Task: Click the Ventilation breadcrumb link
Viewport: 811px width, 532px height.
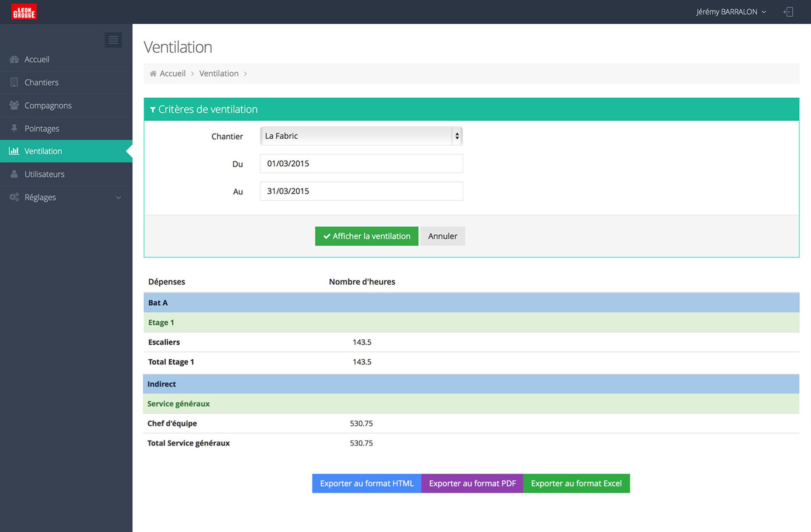Action: [x=219, y=73]
